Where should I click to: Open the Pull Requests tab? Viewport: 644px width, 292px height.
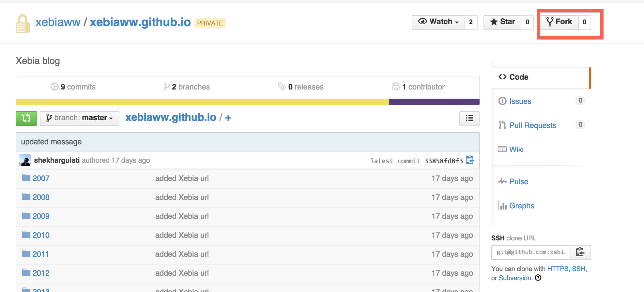532,125
